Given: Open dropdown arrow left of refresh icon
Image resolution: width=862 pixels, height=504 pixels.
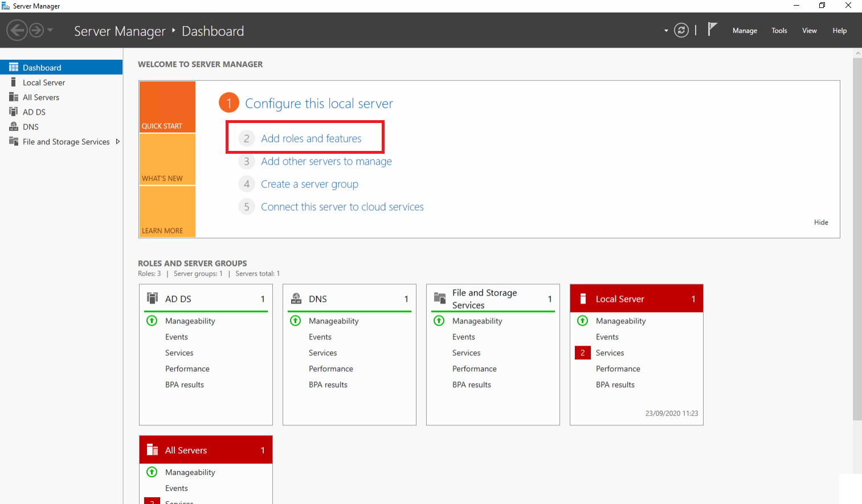Looking at the screenshot, I should (x=666, y=31).
